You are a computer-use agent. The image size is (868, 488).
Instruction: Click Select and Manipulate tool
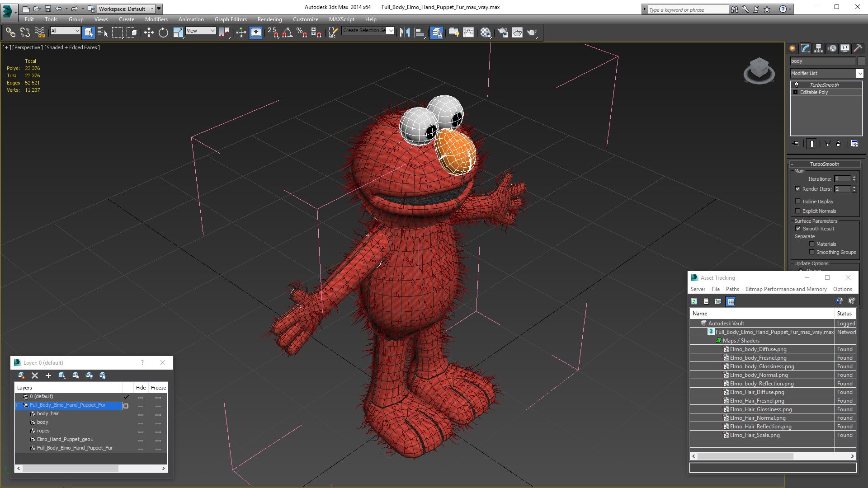(241, 32)
